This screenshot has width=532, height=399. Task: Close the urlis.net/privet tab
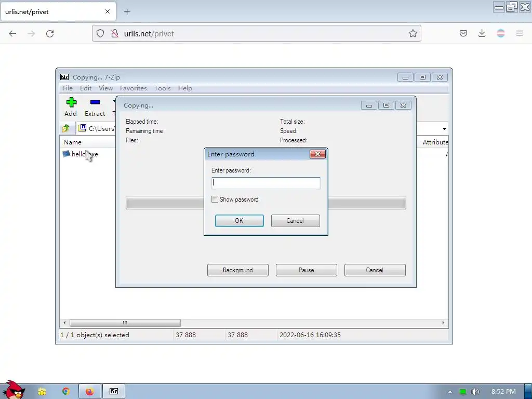pyautogui.click(x=108, y=11)
